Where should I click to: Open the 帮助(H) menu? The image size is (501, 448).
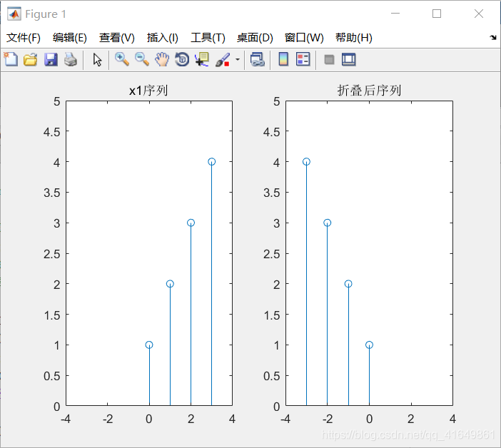point(354,38)
